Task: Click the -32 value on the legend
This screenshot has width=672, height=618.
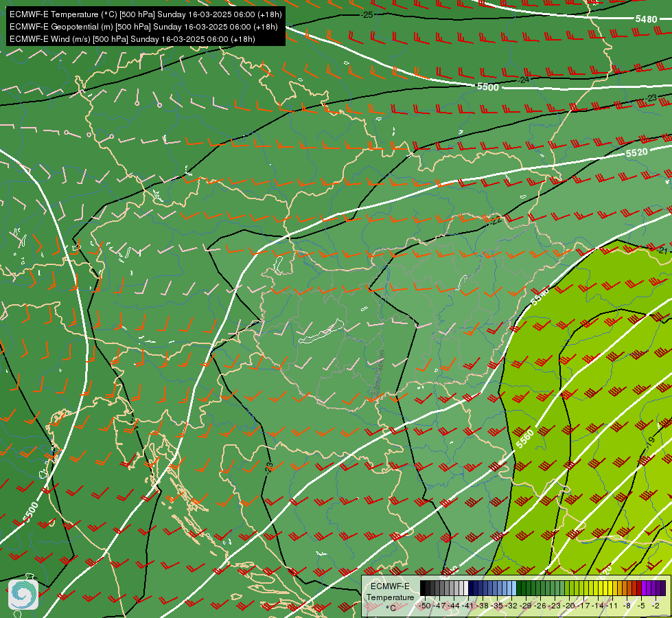Action: 511,606
